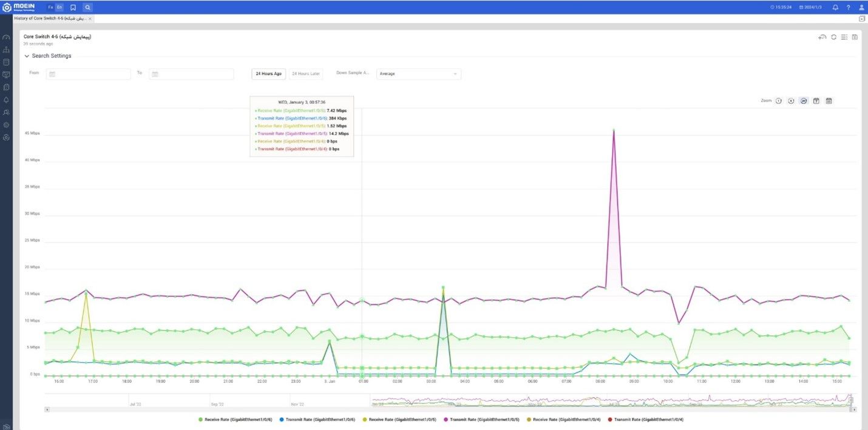Click the help question mark icon
Viewport: 868px width, 430px height.
(x=848, y=7)
